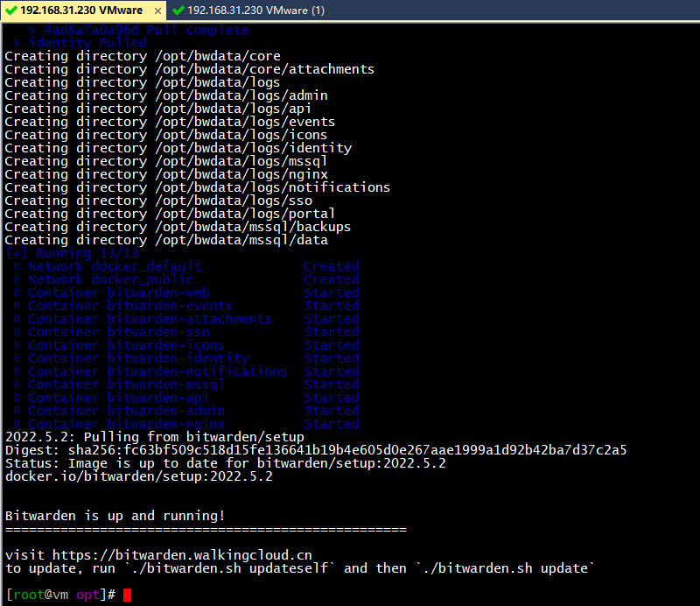Click 'Creating directory /opt/bwdata/logs/api' line
The width and height of the screenshot is (700, 606).
[158, 109]
